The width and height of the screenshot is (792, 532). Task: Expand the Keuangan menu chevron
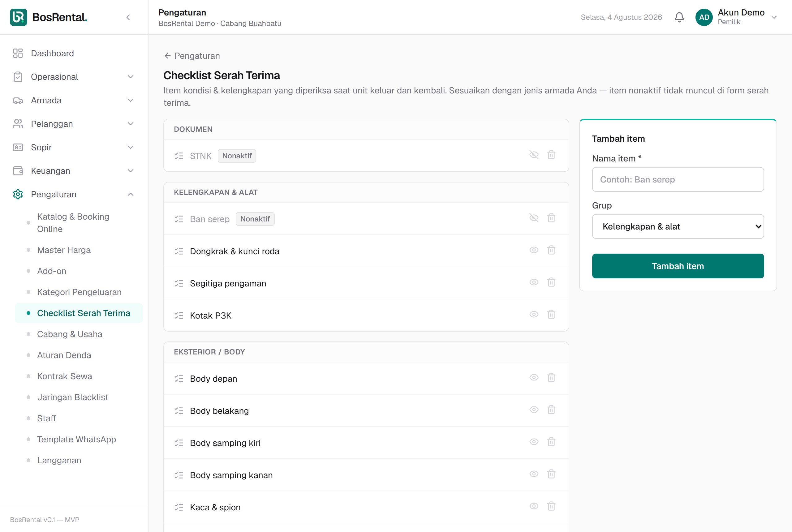coord(131,171)
